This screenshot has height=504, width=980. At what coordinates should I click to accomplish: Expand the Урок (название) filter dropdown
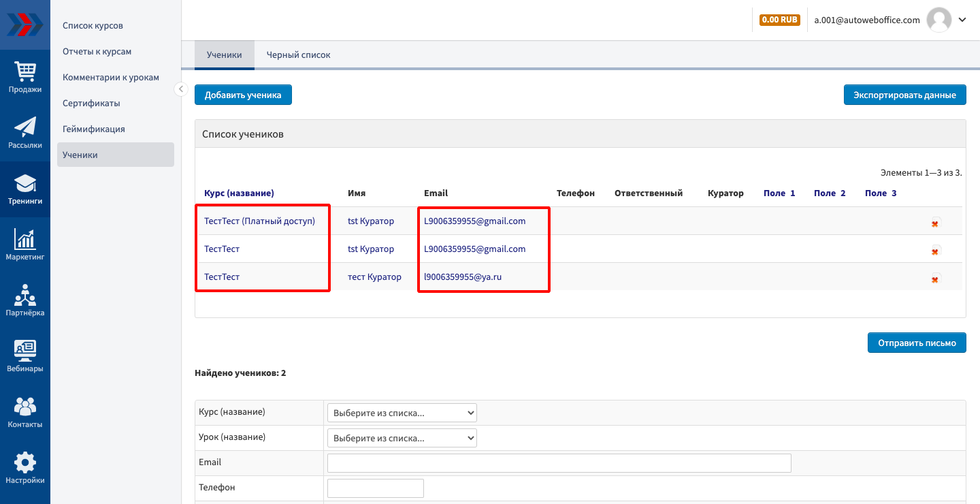402,438
